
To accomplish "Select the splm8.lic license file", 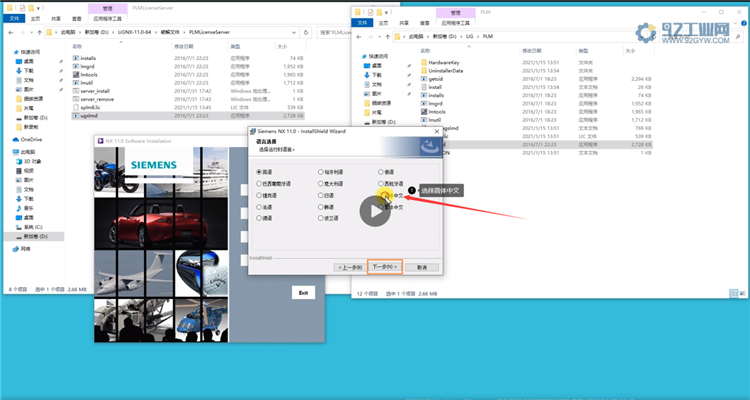I will 90,107.
